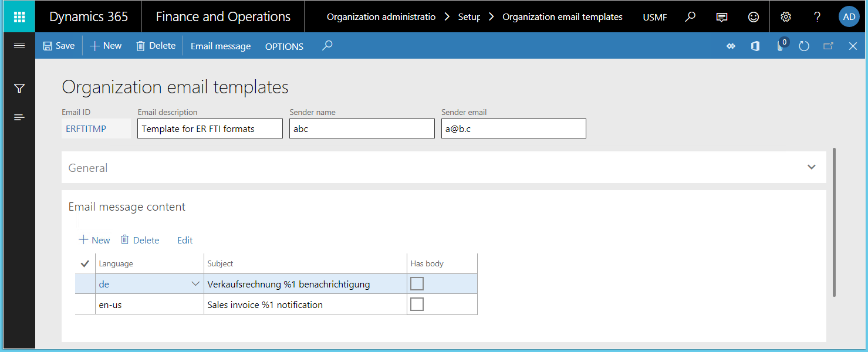This screenshot has width=868, height=352.
Task: Open the navigation hamburger menu
Action: (19, 46)
